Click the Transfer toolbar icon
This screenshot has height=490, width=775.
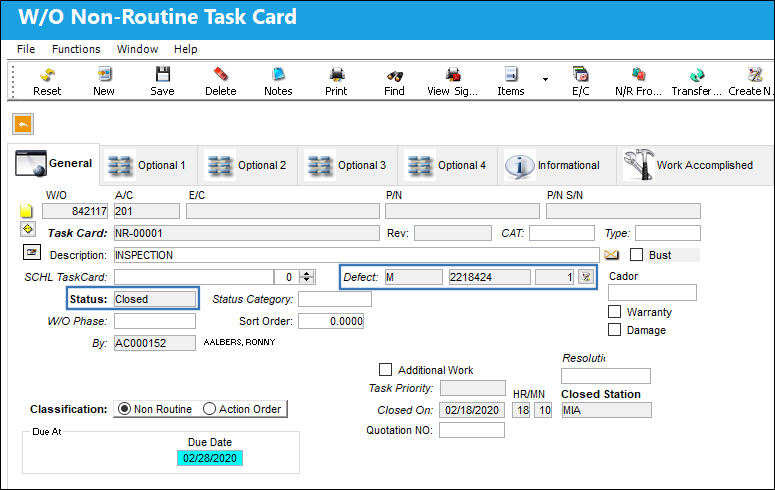coord(696,75)
